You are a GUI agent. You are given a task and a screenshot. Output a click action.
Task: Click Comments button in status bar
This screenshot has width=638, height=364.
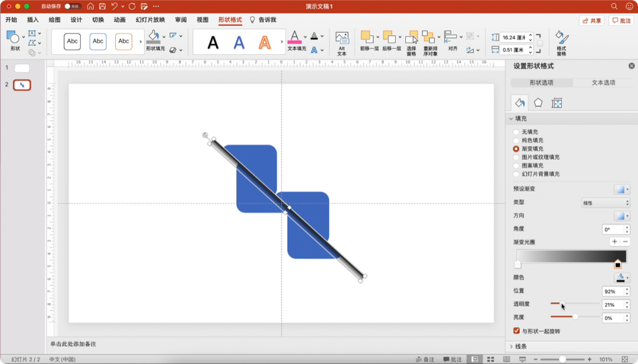(x=453, y=359)
